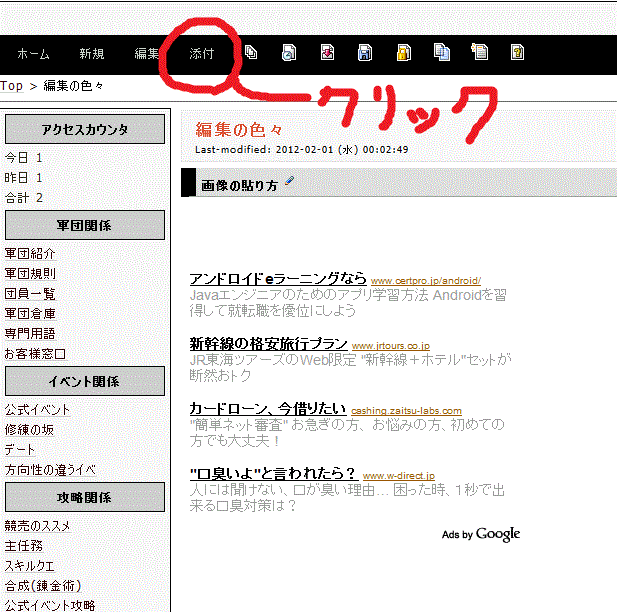617x612 pixels.
Task: Click 編集 in the top menu
Action: pyautogui.click(x=147, y=53)
